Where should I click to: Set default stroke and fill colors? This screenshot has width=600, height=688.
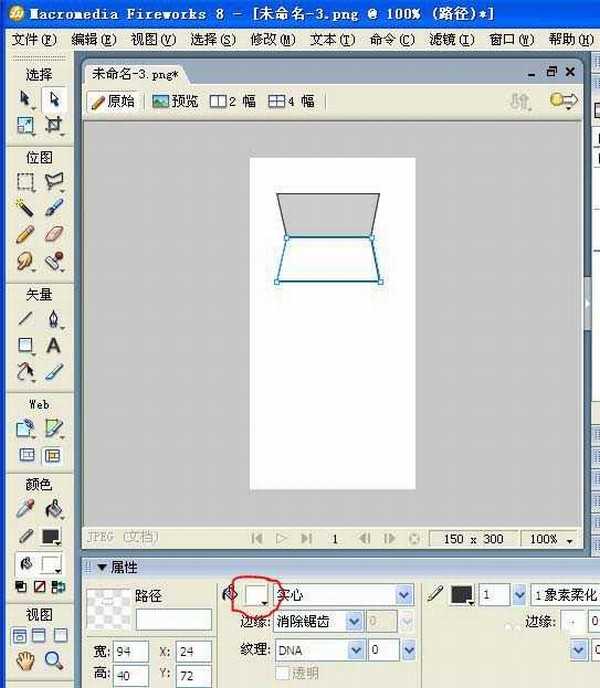click(x=21, y=587)
